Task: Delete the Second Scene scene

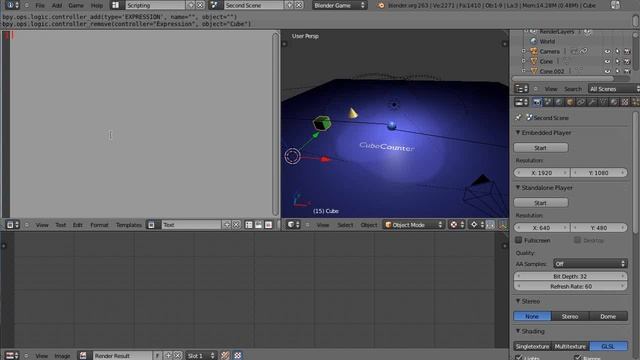Action: click(299, 5)
